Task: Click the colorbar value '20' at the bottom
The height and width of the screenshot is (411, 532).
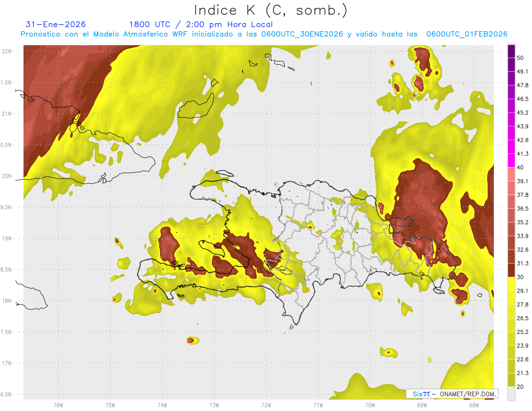Action: (520, 387)
